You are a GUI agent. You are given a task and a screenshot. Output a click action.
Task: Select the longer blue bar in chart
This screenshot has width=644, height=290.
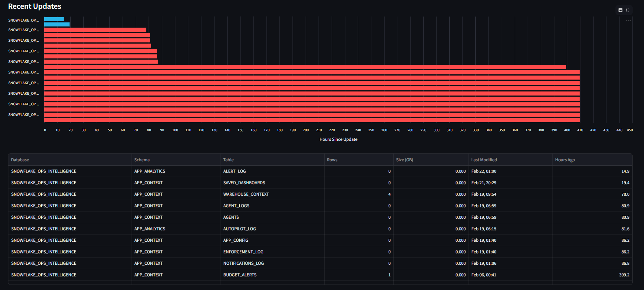pos(57,25)
